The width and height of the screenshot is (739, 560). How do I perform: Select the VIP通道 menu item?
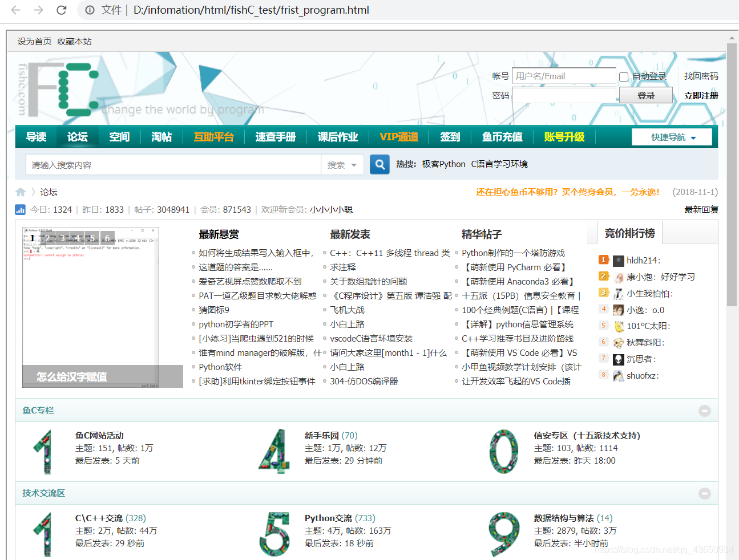tap(399, 137)
